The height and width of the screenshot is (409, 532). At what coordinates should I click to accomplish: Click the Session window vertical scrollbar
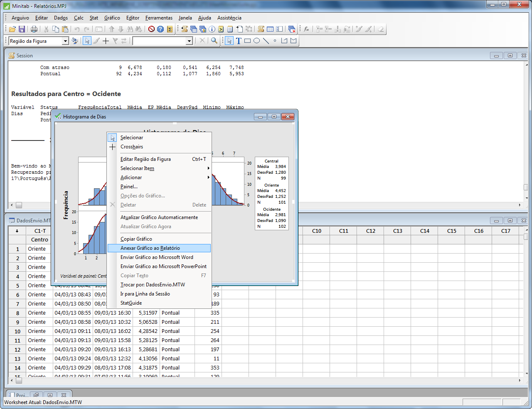[525, 133]
